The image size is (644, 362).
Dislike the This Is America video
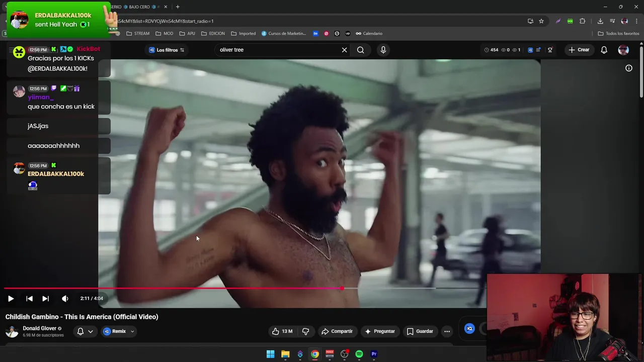[305, 331]
